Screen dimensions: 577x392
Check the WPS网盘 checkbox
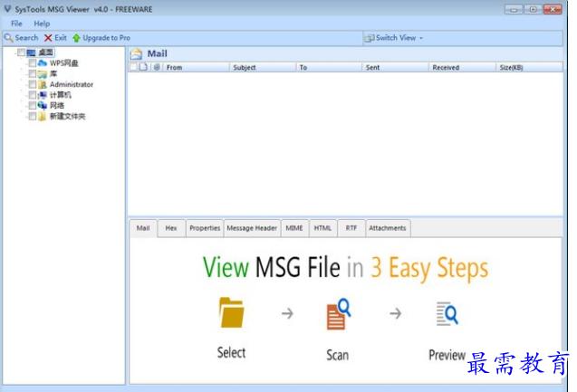tap(33, 63)
